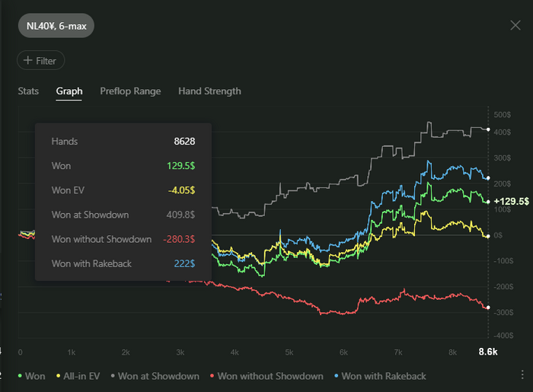Screen dimensions: 533x392
Task: Click the Won without Showdown endpoint dot
Action: pos(488,308)
